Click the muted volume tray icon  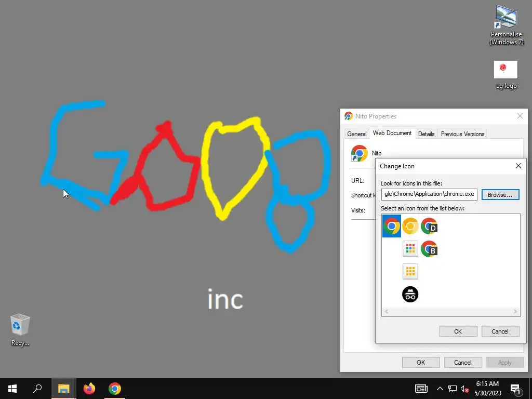coord(465,389)
